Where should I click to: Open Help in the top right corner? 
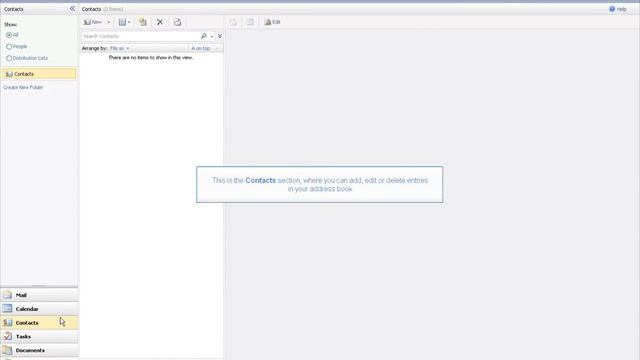tap(618, 9)
